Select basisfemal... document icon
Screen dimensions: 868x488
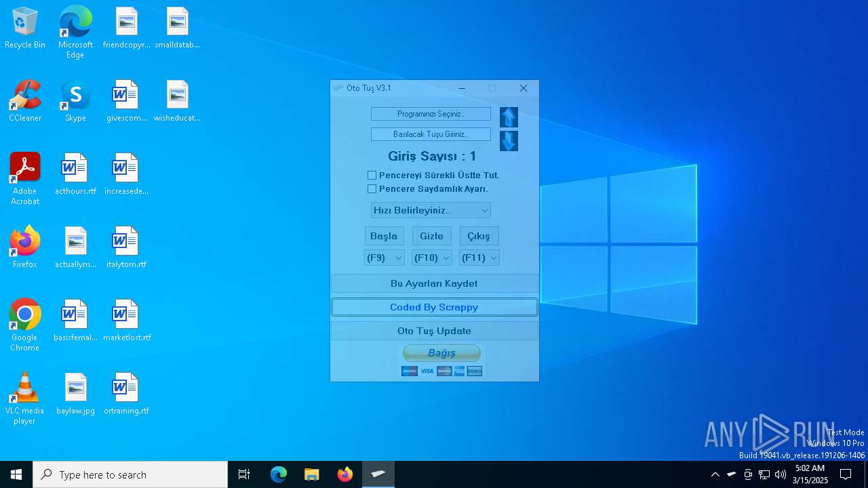[x=75, y=321]
